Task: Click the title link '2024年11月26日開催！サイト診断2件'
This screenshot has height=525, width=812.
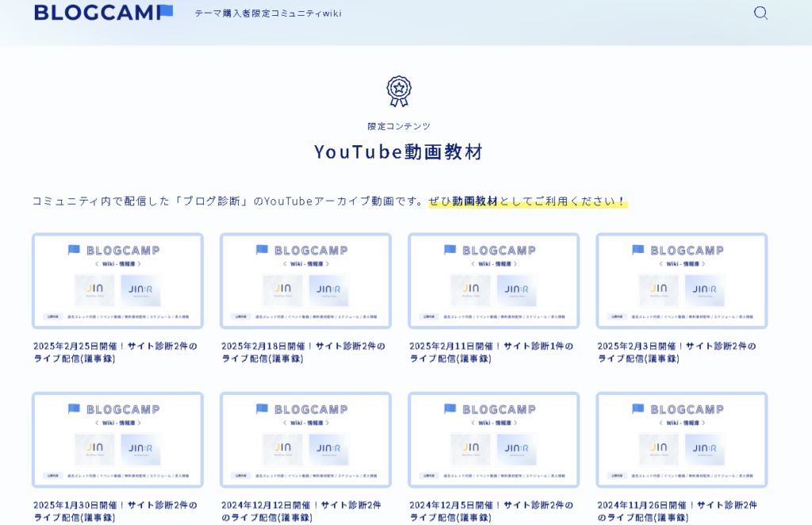Action: [677, 505]
